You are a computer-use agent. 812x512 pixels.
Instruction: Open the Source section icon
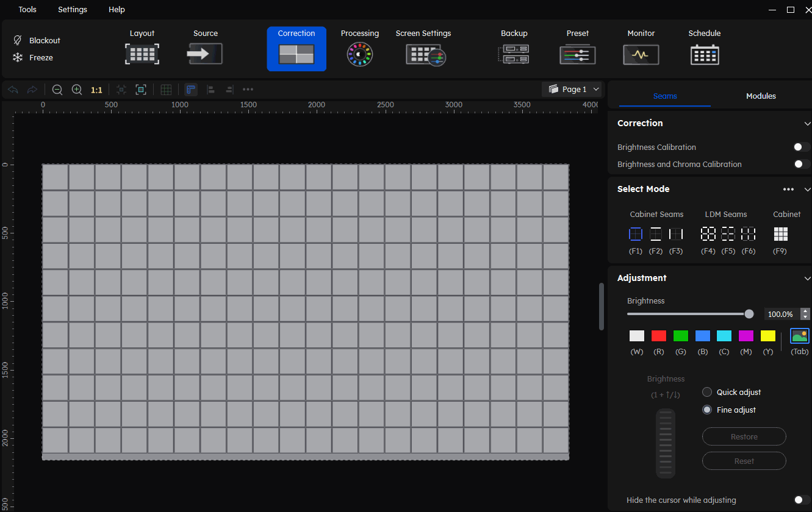pyautogui.click(x=205, y=54)
